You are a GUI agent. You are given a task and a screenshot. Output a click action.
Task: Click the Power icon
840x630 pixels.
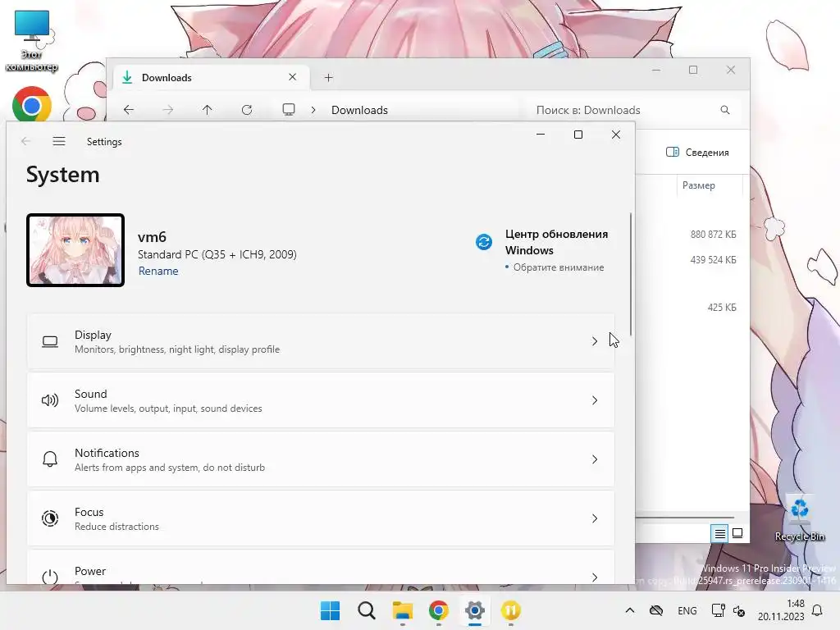point(50,577)
